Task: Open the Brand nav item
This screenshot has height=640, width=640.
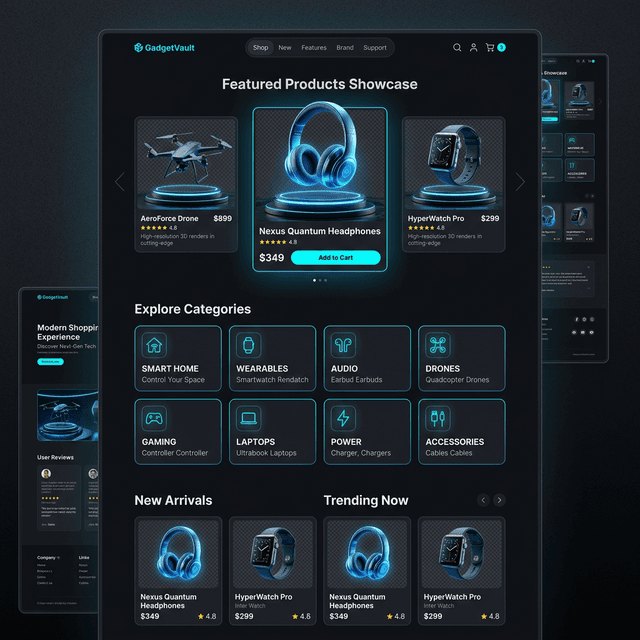Action: pyautogui.click(x=345, y=48)
